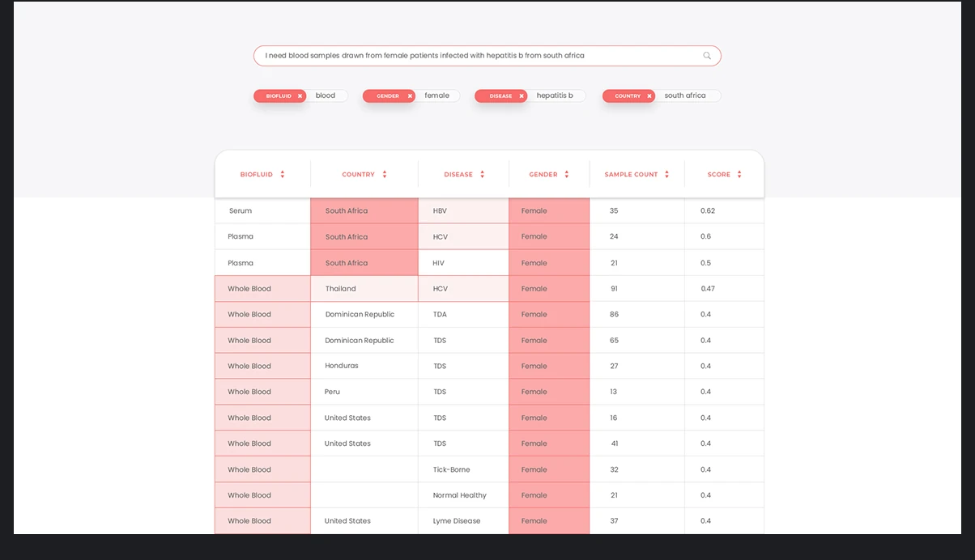Click the HBV disease cell
The height and width of the screenshot is (560, 975).
coord(463,210)
